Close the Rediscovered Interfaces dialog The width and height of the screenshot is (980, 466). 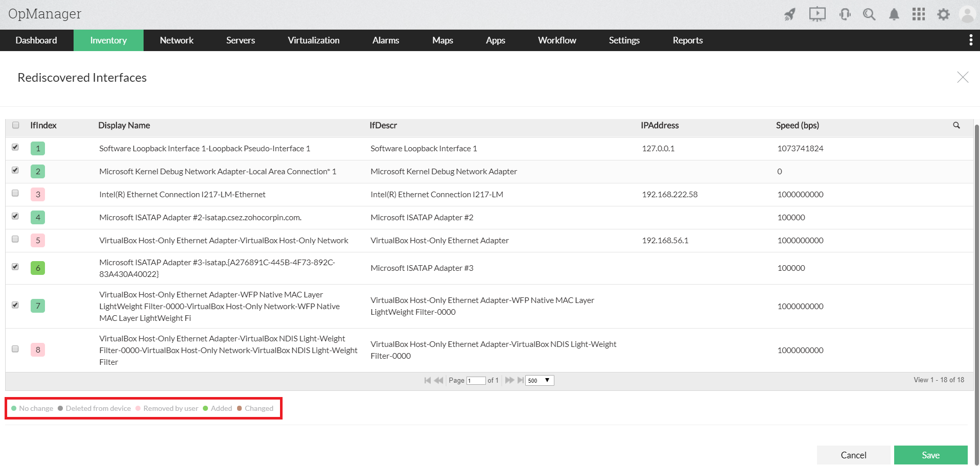[963, 77]
